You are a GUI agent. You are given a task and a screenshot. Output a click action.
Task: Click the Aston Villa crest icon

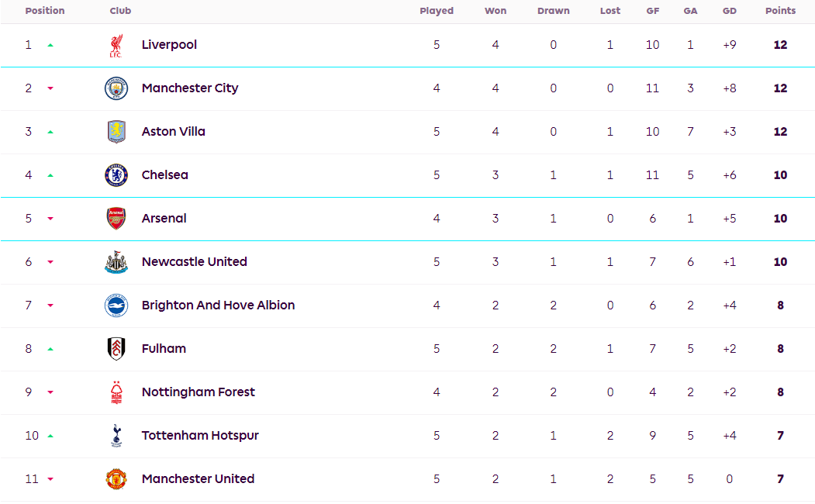[116, 132]
